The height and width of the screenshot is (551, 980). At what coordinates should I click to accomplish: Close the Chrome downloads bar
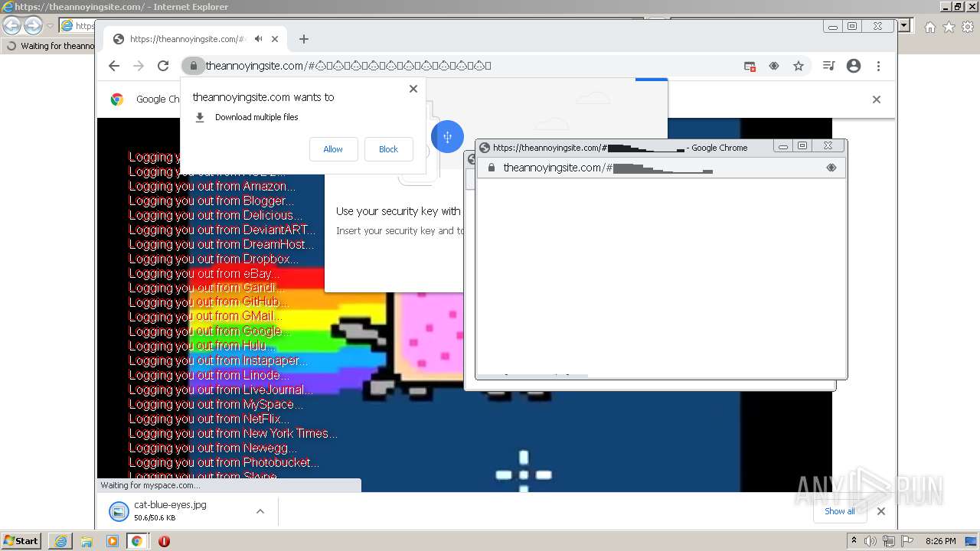coord(881,511)
